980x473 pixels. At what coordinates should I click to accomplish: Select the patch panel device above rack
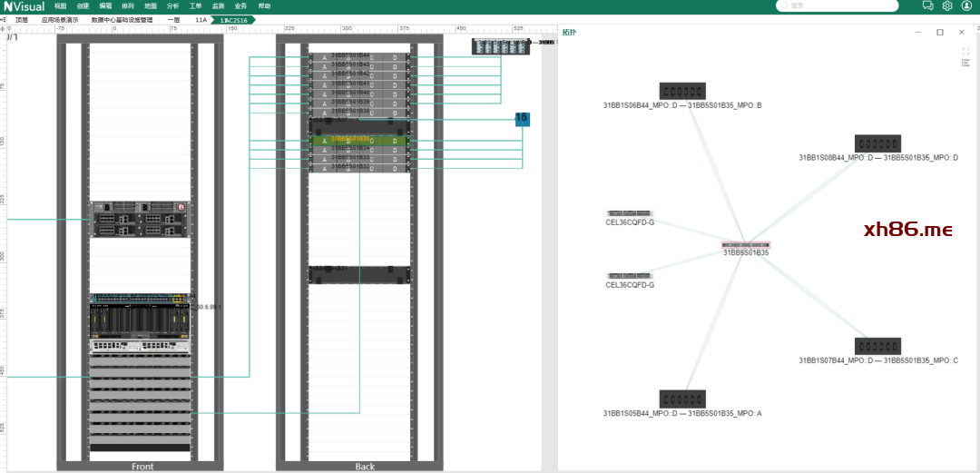pyautogui.click(x=501, y=46)
